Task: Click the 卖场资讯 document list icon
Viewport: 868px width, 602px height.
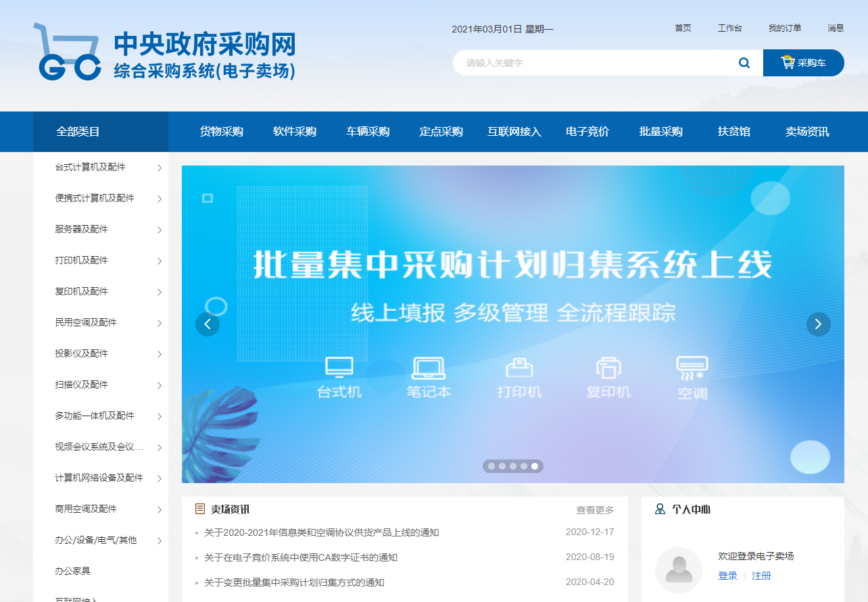Action: [x=200, y=509]
